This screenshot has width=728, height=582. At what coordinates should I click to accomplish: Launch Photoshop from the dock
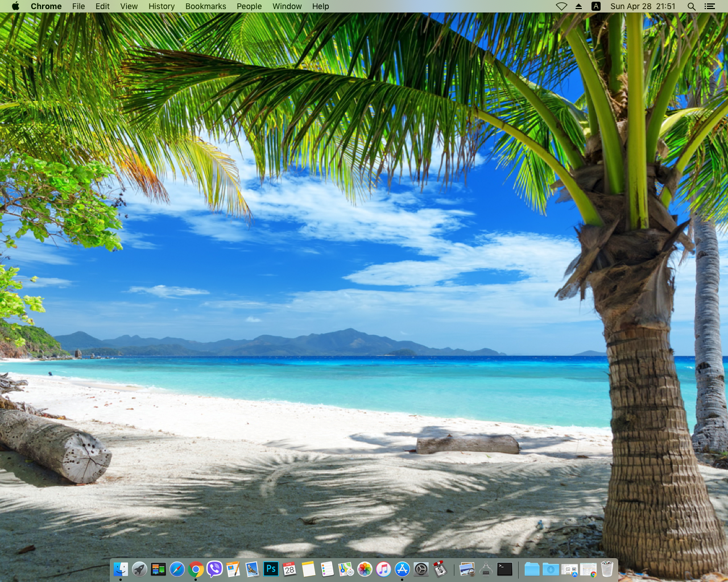(x=271, y=569)
